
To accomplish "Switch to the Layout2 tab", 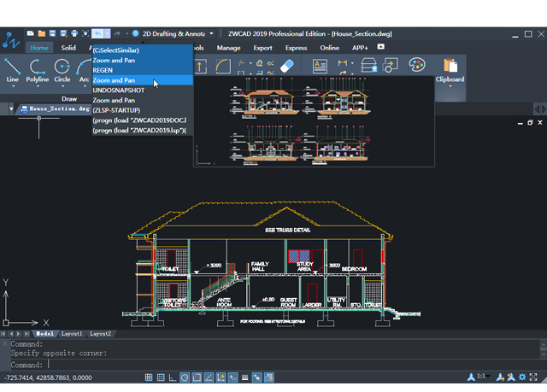I will point(101,333).
